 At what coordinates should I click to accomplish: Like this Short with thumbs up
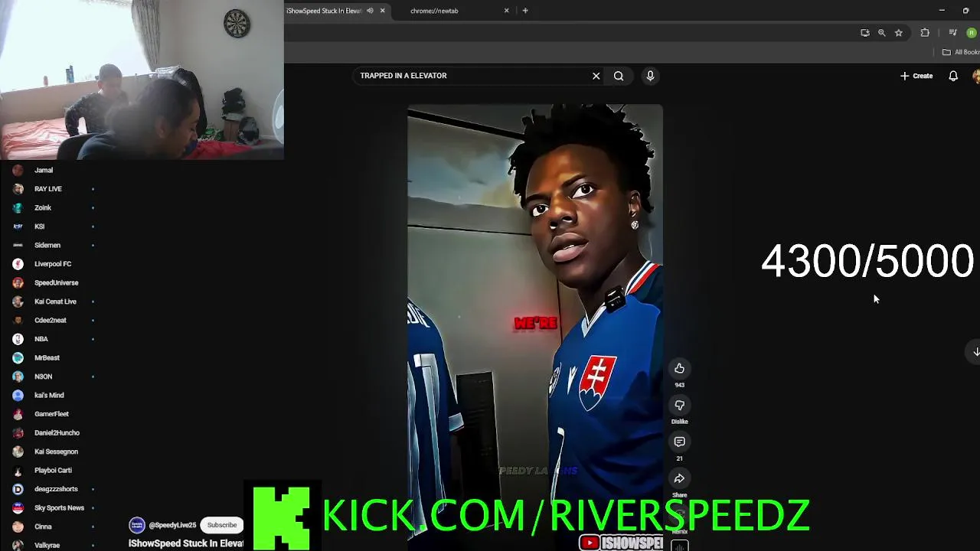coord(679,369)
